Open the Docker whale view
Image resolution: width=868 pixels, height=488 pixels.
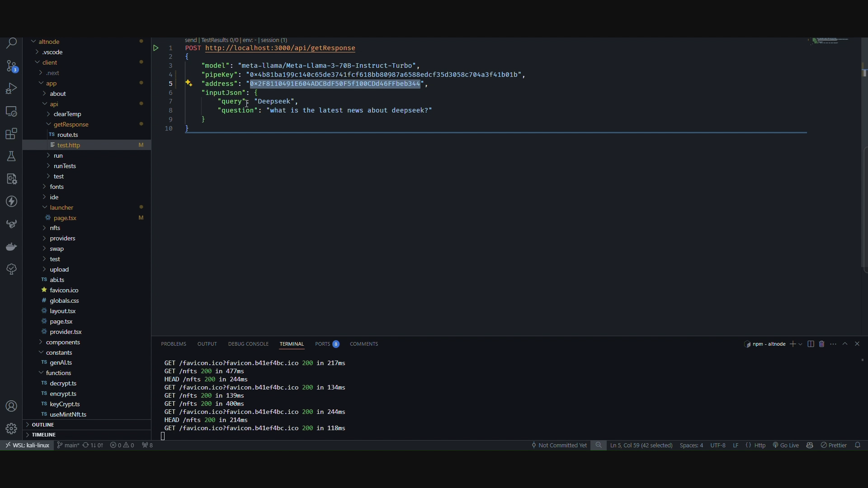[11, 247]
